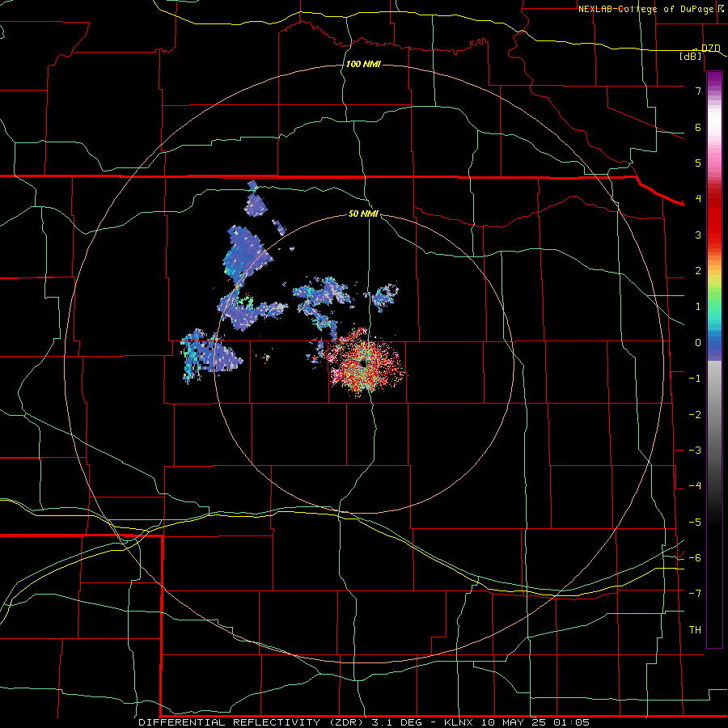
Task: Click the -7 value on the scale
Action: pos(695,594)
